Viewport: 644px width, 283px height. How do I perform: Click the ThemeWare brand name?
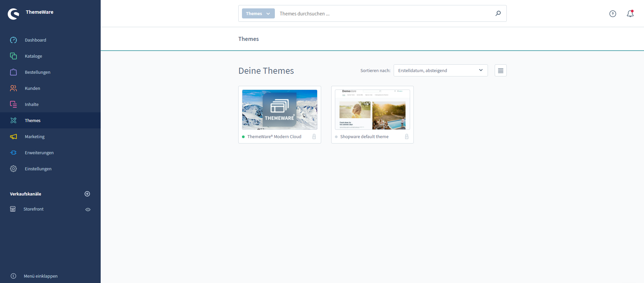40,12
